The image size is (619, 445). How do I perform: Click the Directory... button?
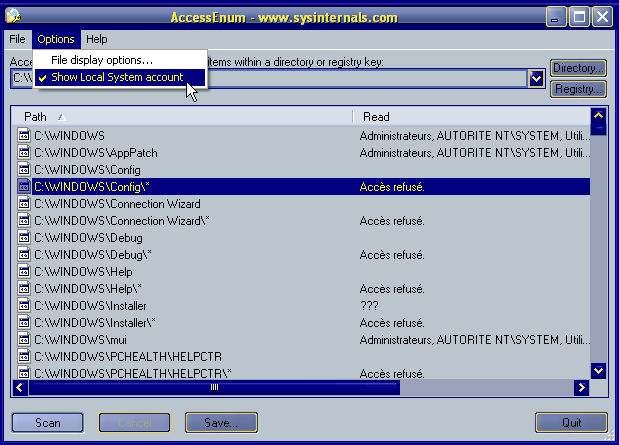[578, 68]
